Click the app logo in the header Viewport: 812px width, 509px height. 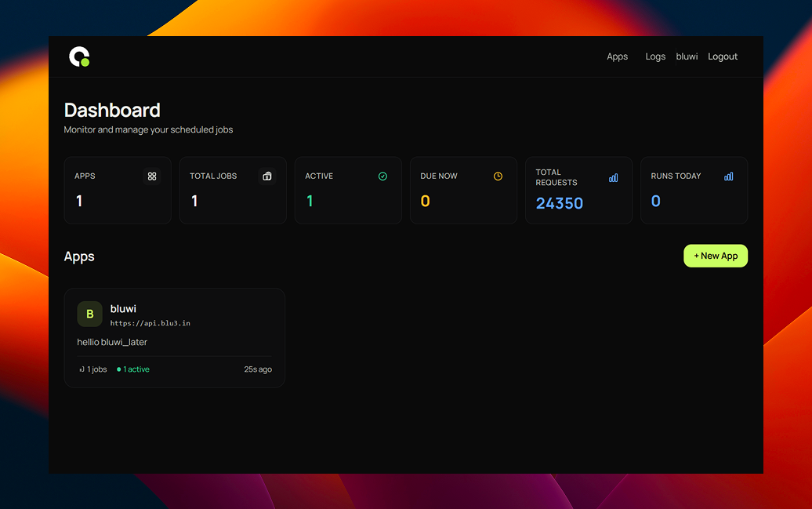click(79, 56)
